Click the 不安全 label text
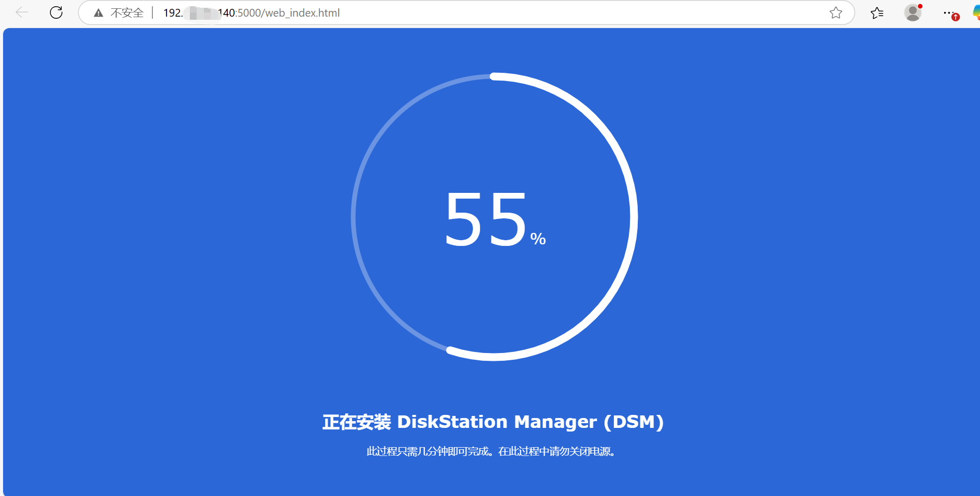The image size is (980, 496). point(126,12)
